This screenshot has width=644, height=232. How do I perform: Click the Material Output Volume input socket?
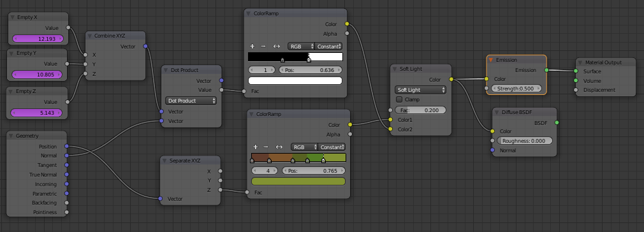[x=576, y=80]
